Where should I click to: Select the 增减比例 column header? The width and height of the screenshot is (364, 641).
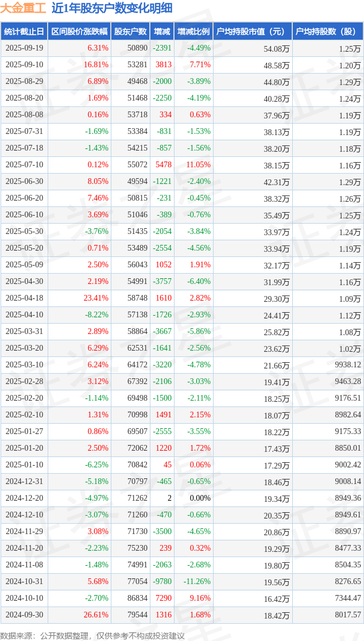click(x=193, y=32)
